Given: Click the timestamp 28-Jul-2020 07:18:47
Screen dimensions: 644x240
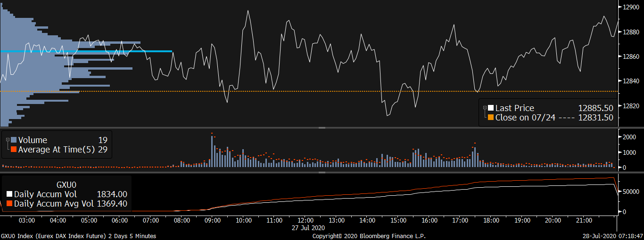Looking at the screenshot, I should [x=613, y=236].
